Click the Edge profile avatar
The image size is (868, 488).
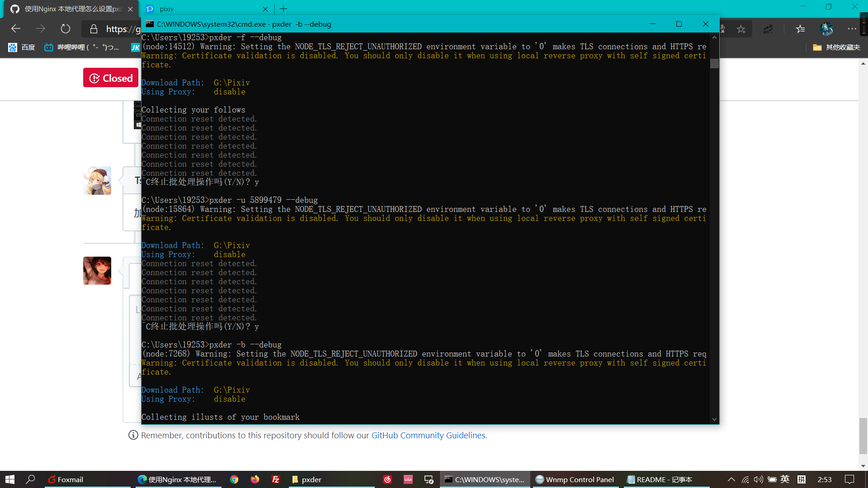click(x=827, y=28)
